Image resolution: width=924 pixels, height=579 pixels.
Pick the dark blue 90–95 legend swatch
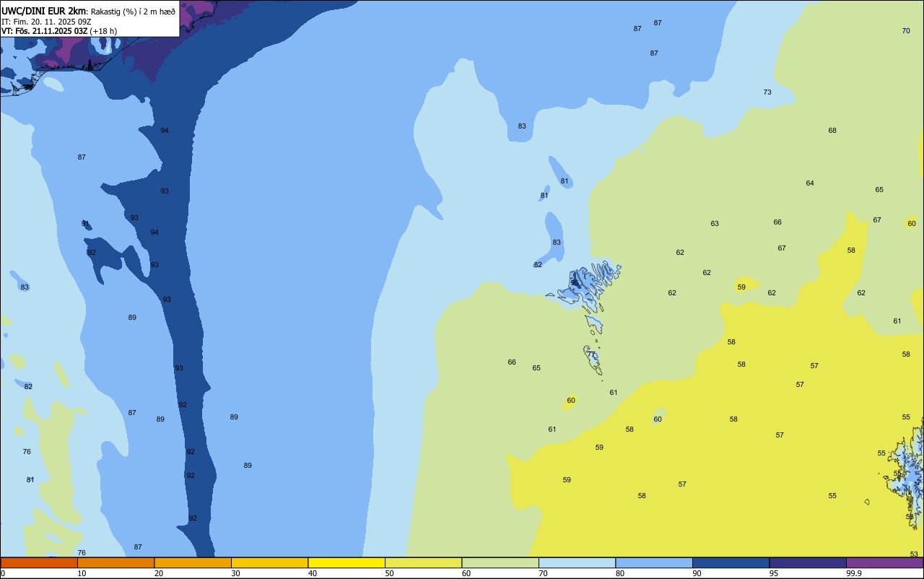(x=731, y=562)
